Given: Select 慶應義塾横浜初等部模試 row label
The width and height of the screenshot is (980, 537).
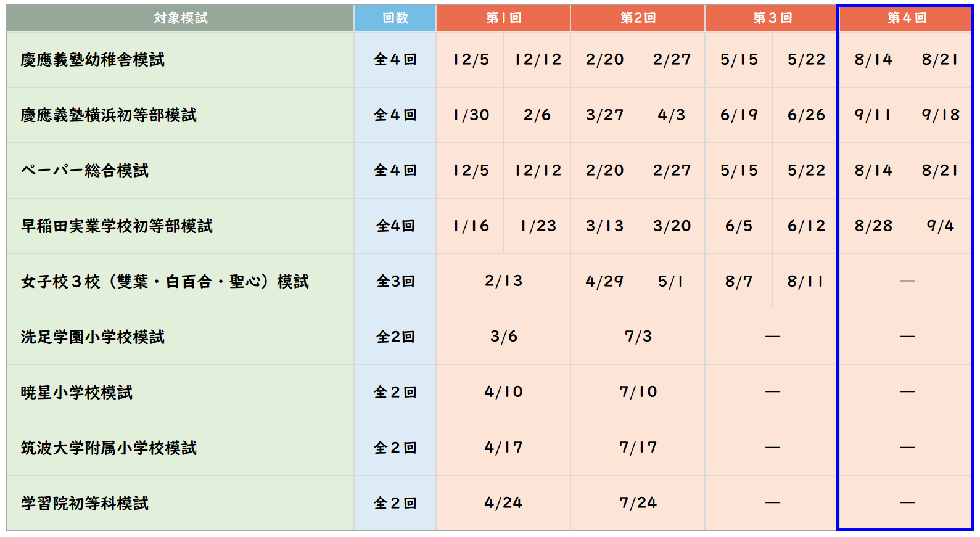Looking at the screenshot, I should [x=109, y=115].
